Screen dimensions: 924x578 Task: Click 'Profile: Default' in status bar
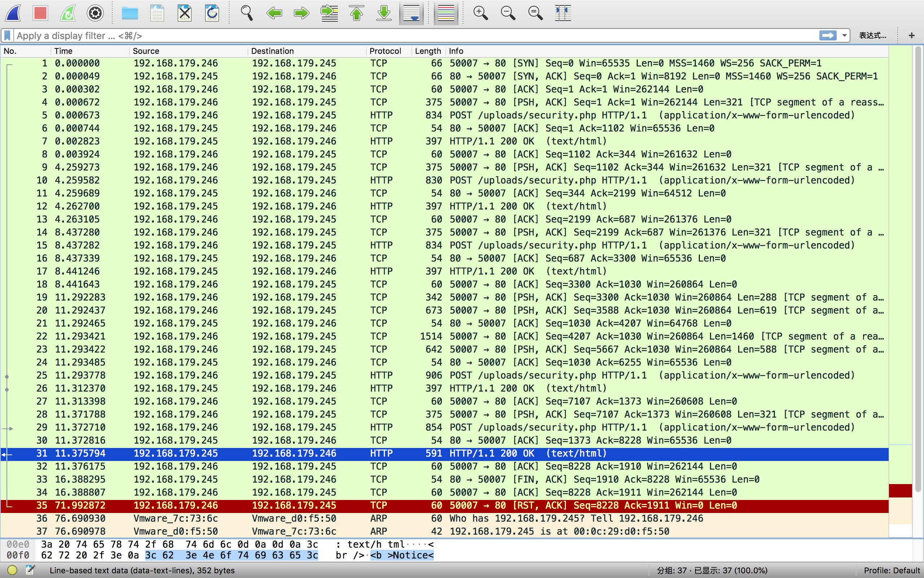coord(892,570)
